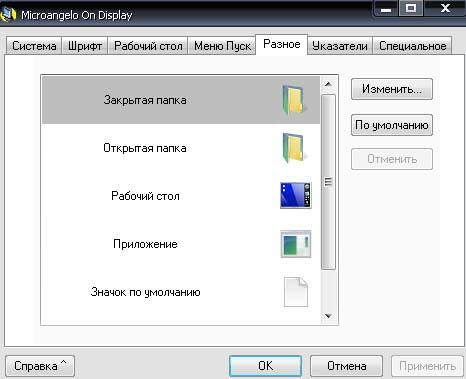466x379 pixels.
Task: Click the list scrollbar down arrow
Action: click(328, 316)
